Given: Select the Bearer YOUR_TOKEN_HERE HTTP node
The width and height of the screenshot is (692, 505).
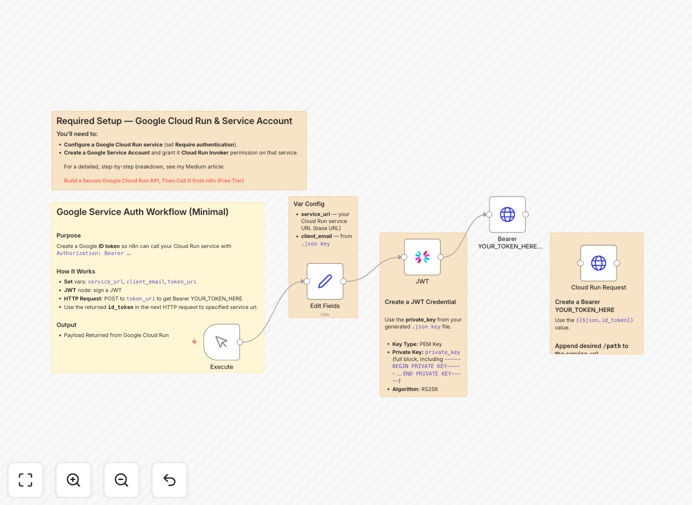Looking at the screenshot, I should (507, 215).
